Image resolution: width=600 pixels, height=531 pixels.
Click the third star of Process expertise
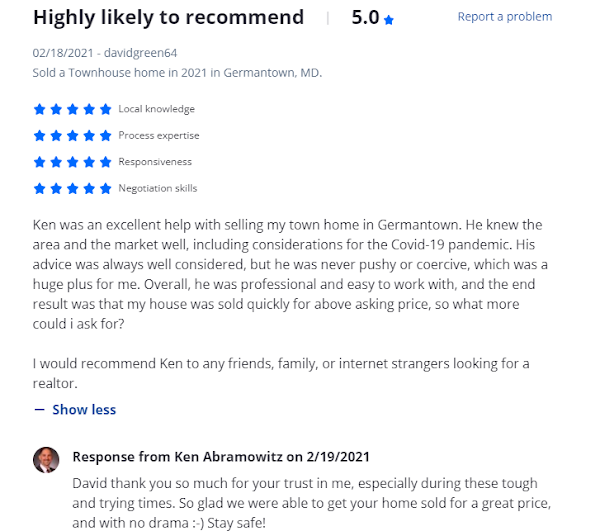point(72,135)
